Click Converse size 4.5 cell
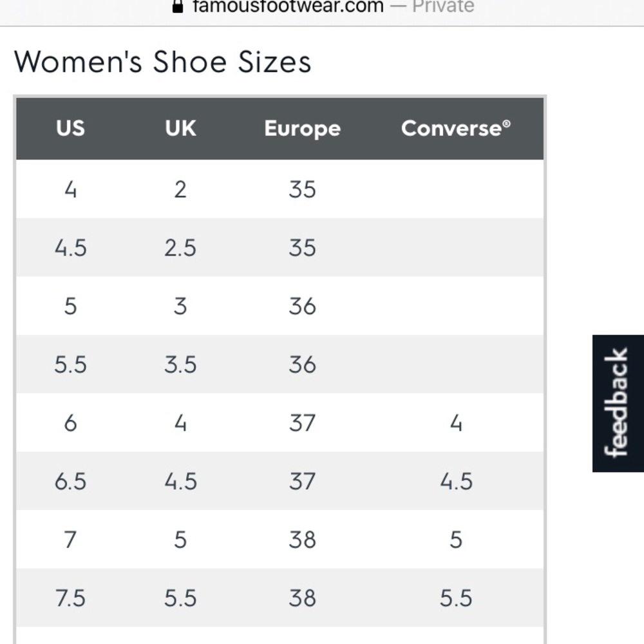644x644 pixels. pos(456,481)
